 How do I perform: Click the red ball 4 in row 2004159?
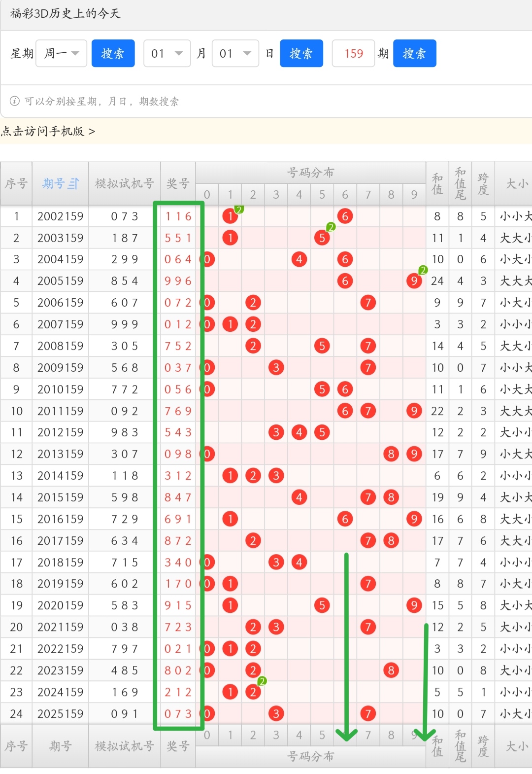(299, 259)
